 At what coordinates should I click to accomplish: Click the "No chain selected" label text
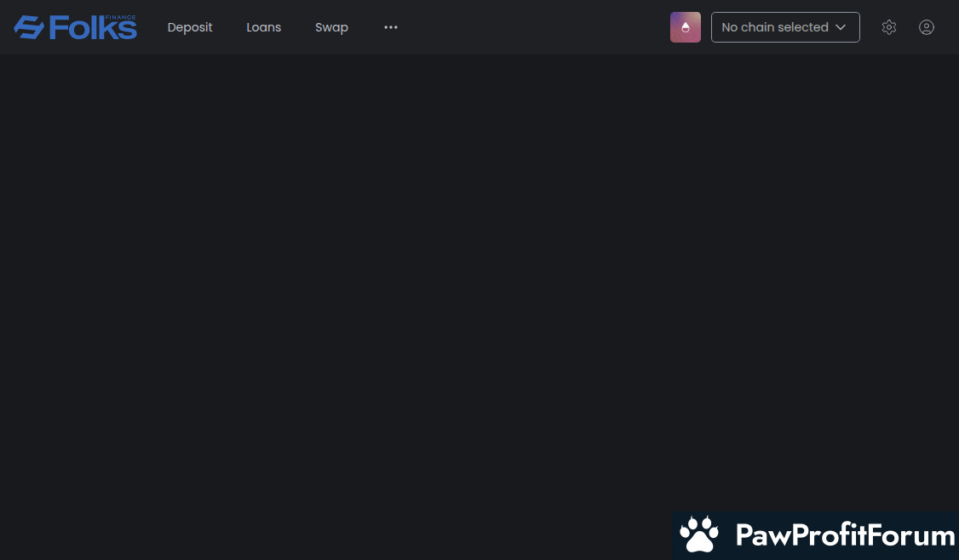pos(774,27)
